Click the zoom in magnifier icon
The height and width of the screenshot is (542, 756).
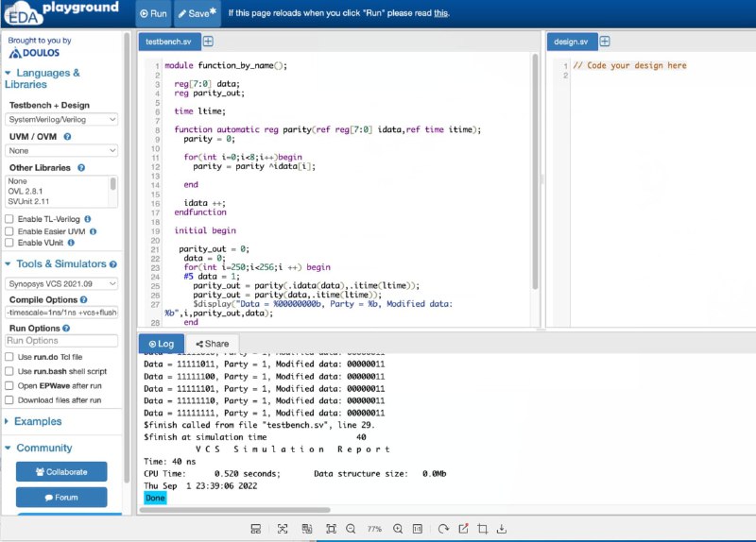[398, 529]
